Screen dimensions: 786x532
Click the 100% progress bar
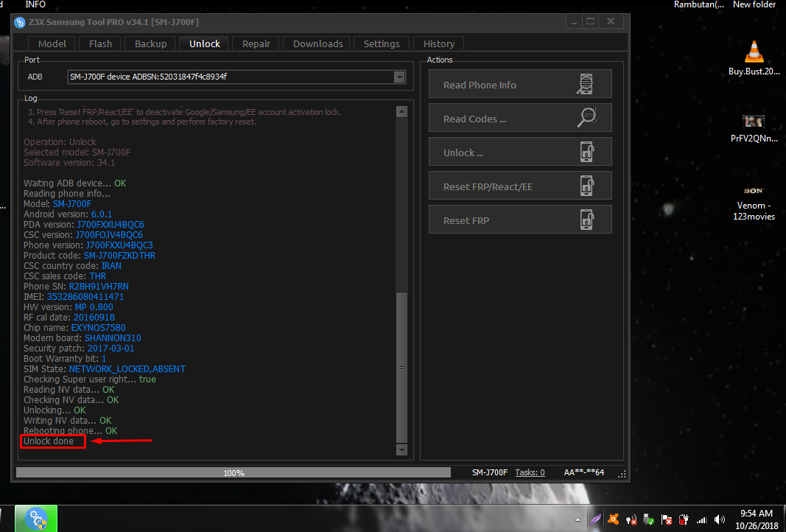point(234,472)
